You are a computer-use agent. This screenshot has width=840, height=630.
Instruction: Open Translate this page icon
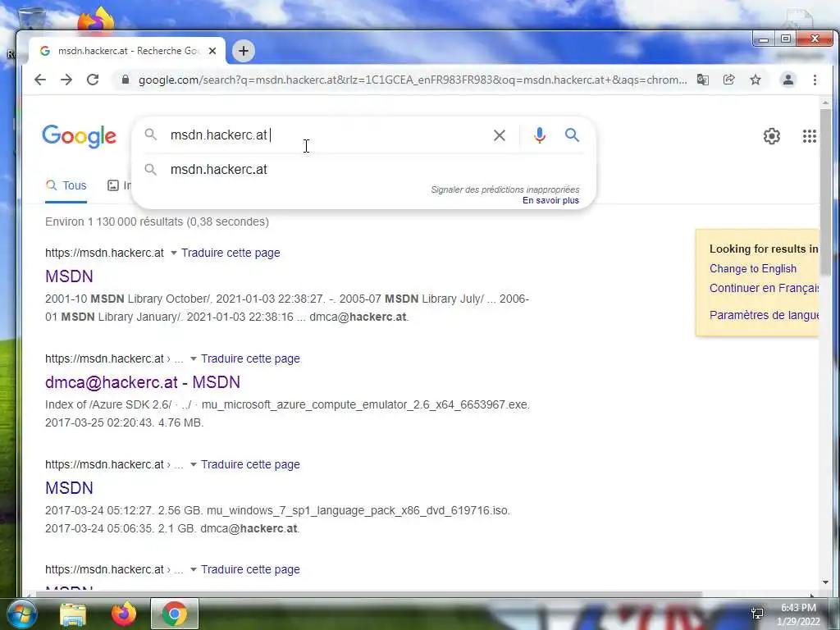pos(703,80)
